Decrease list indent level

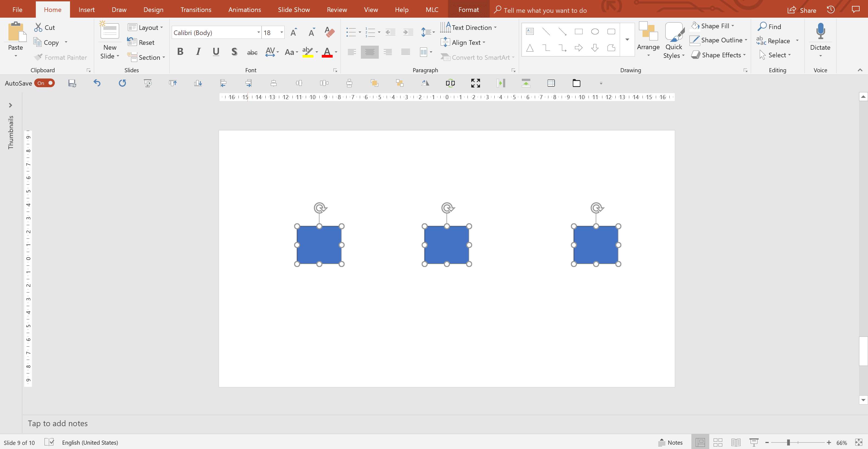click(x=390, y=32)
